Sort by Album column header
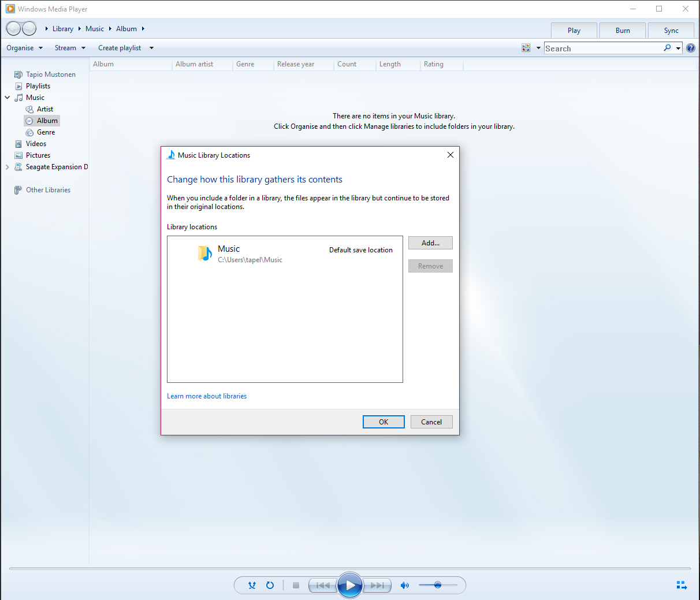The image size is (700, 600). tap(131, 64)
